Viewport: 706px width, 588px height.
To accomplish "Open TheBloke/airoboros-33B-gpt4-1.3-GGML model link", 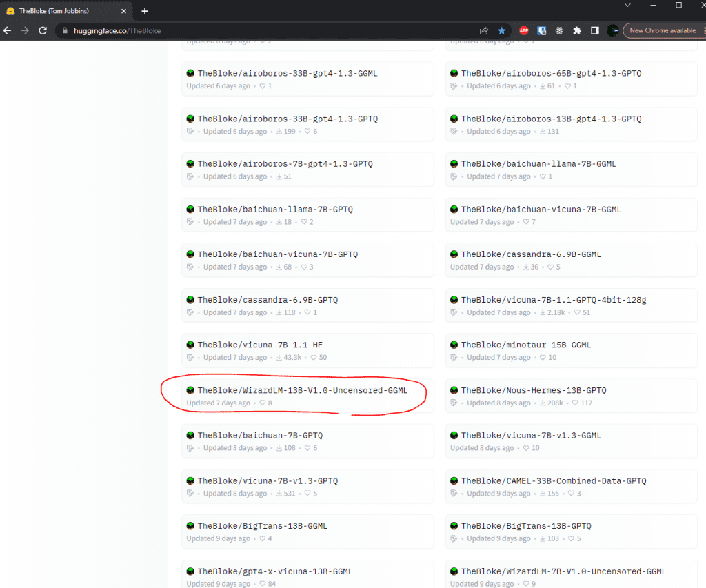I will tap(288, 73).
